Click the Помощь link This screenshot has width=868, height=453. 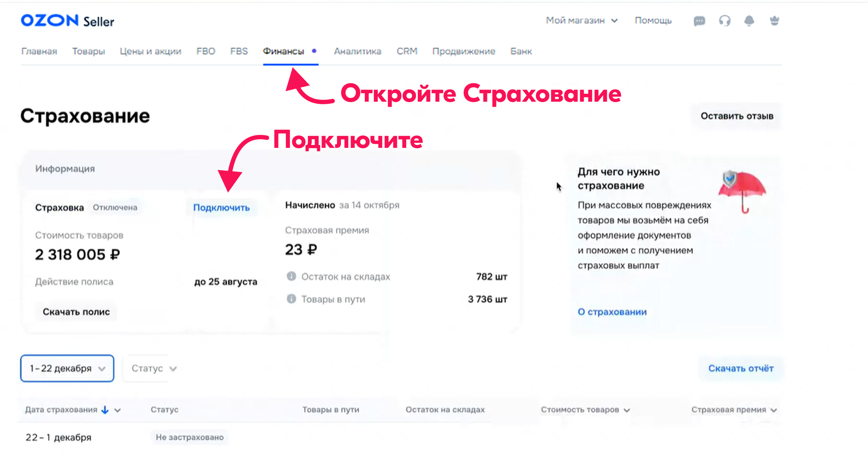[x=653, y=21]
